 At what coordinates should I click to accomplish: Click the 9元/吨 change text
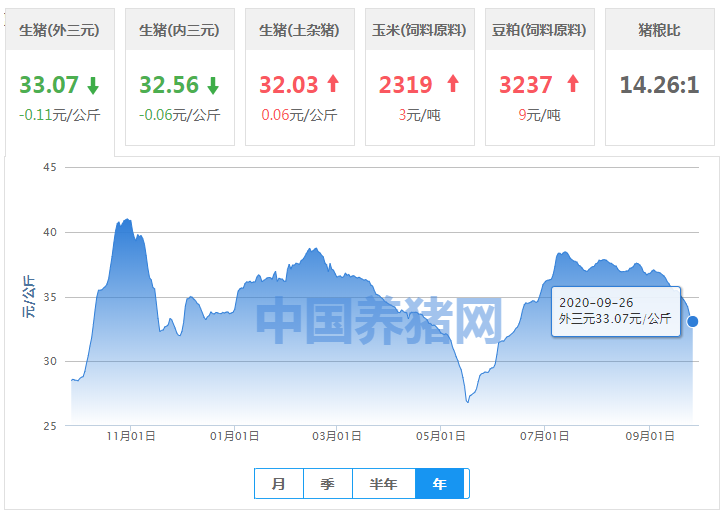point(539,115)
